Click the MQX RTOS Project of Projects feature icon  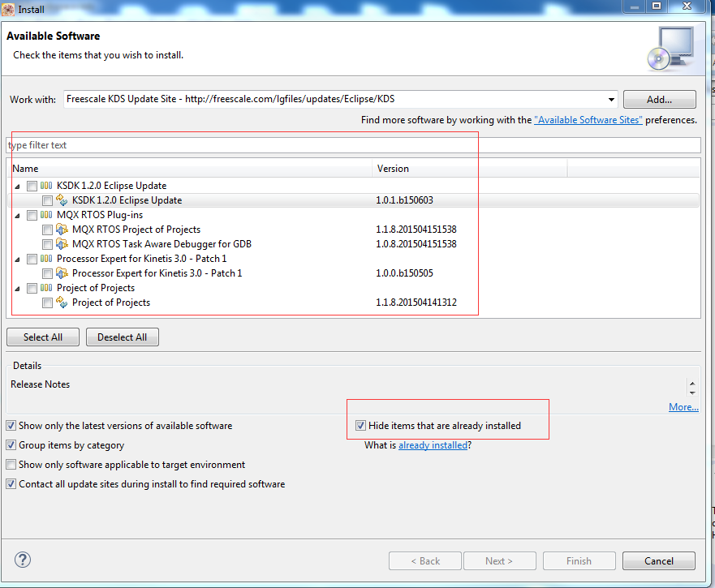(62, 230)
